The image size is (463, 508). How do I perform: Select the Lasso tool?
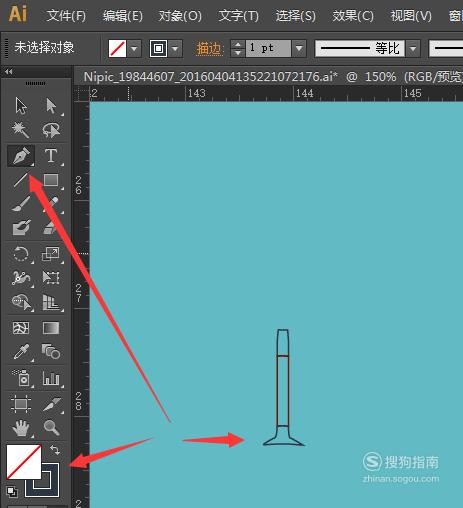[x=51, y=130]
